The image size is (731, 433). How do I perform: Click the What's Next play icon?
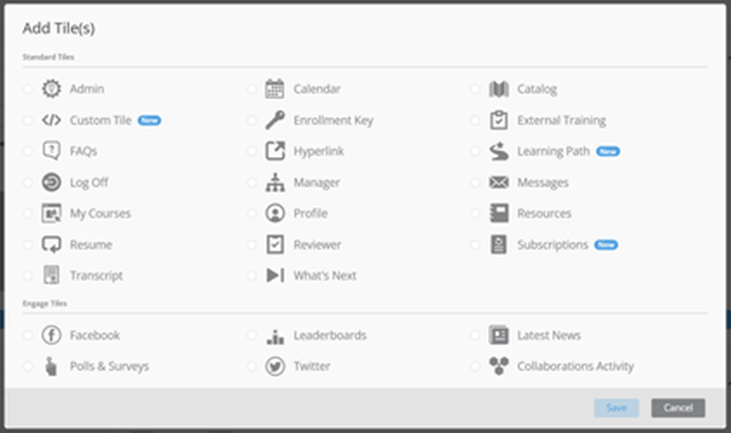pyautogui.click(x=275, y=275)
